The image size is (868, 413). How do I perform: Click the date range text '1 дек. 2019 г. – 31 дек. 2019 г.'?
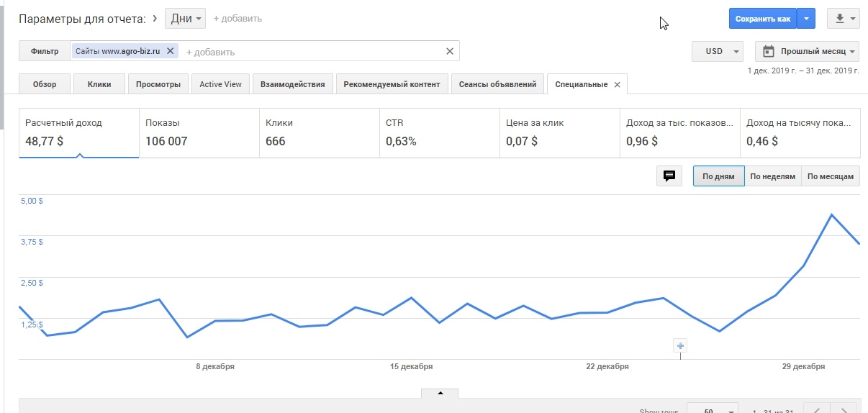pyautogui.click(x=804, y=71)
